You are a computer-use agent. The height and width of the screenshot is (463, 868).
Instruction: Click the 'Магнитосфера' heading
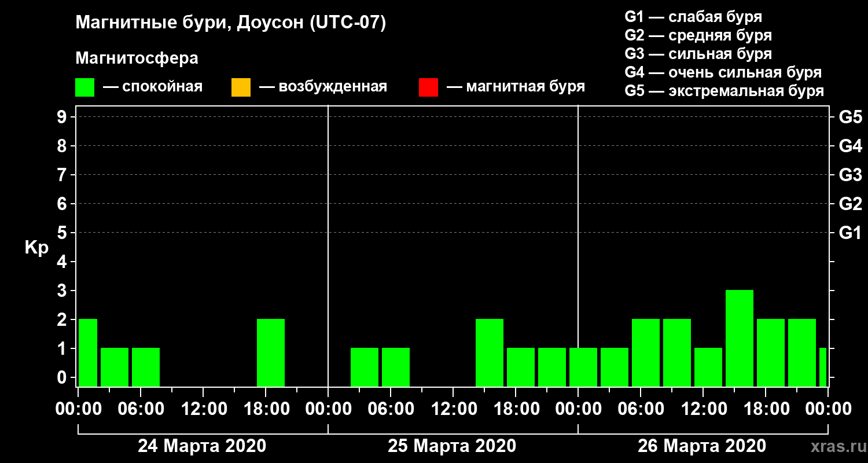point(137,58)
